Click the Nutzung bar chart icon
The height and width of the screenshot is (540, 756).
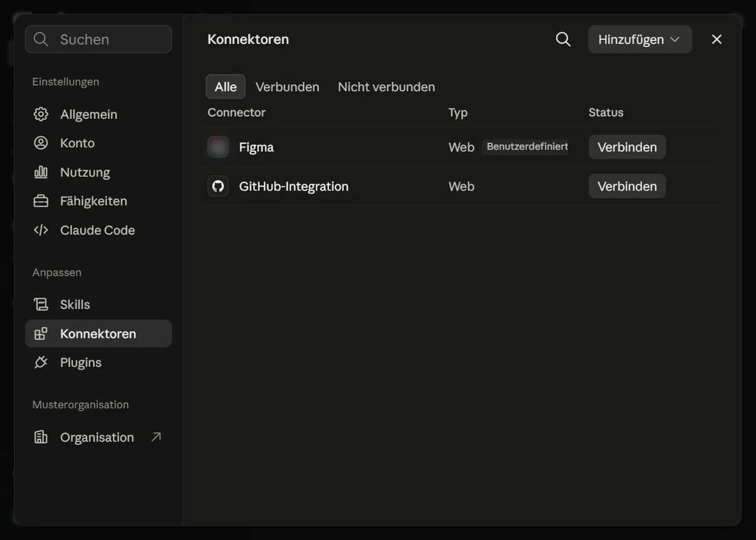click(x=41, y=172)
